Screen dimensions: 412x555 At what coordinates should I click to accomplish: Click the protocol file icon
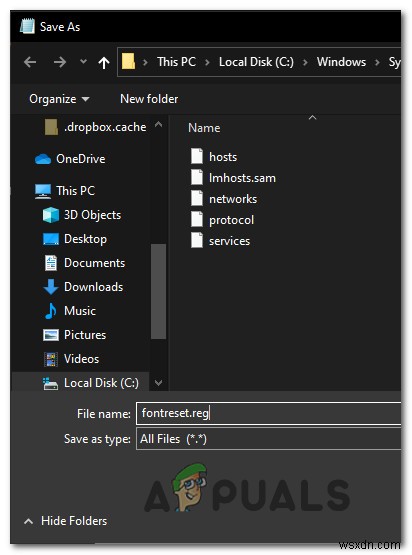click(x=197, y=219)
